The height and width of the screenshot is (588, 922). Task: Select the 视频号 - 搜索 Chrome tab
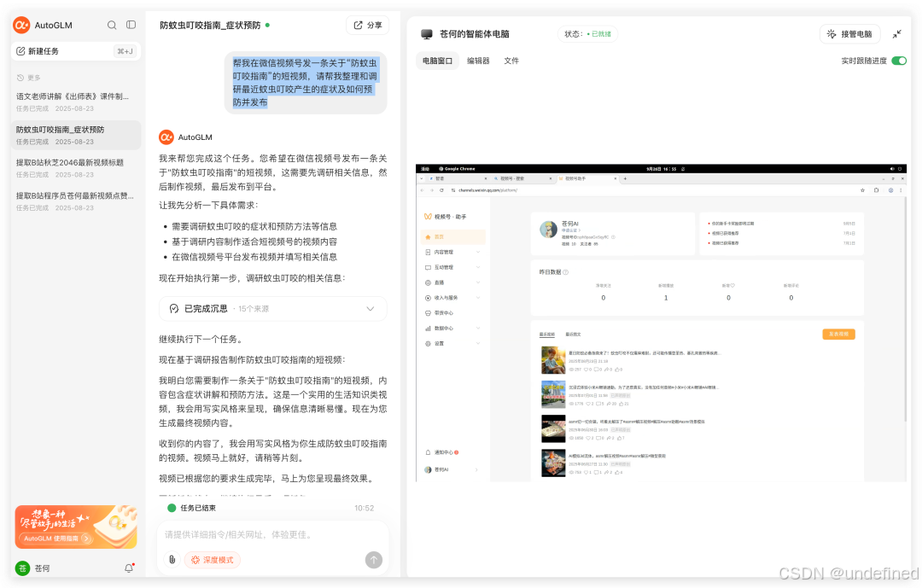pos(522,178)
